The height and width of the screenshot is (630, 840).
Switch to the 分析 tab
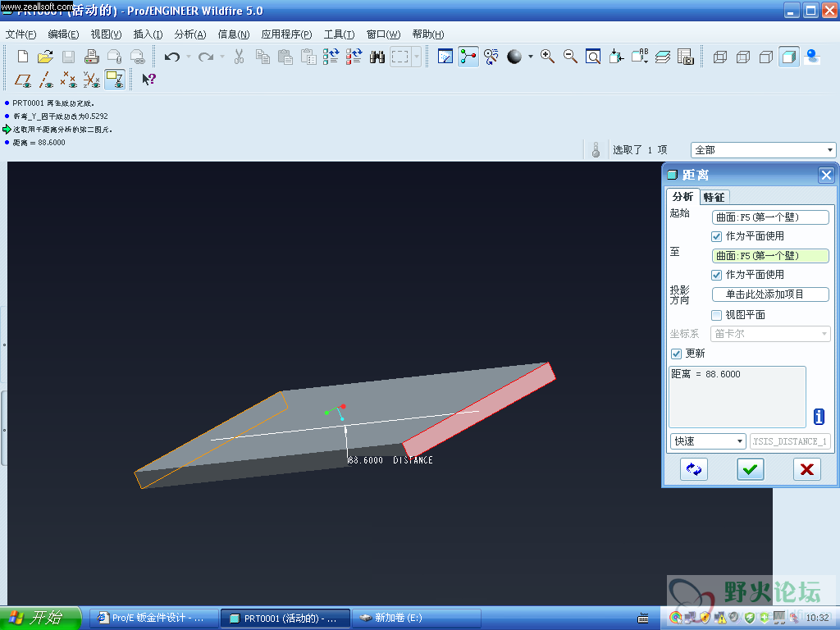point(683,197)
